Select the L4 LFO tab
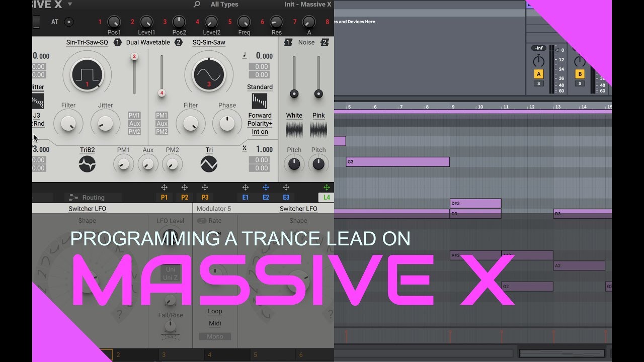Screen dimensions: 644x362 (x=327, y=198)
